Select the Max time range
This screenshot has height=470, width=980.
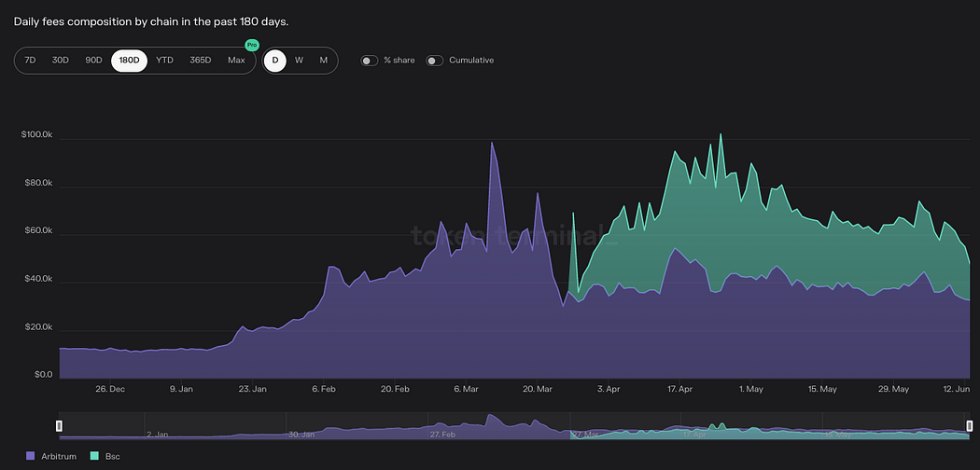(236, 61)
